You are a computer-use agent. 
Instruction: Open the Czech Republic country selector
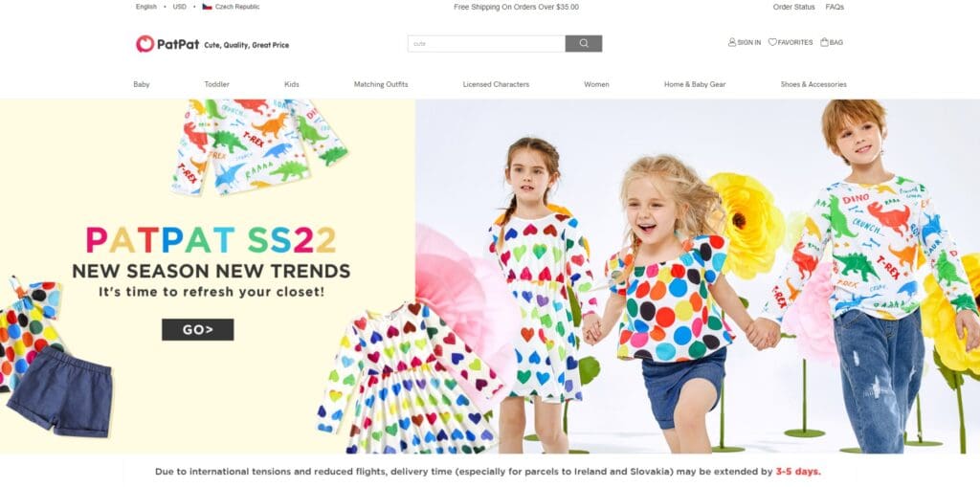(x=232, y=7)
